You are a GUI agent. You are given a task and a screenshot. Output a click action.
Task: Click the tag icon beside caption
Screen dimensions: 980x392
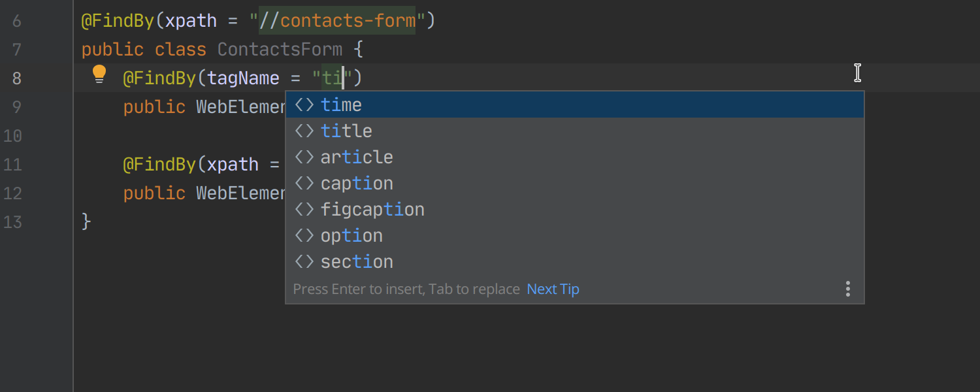tap(304, 183)
